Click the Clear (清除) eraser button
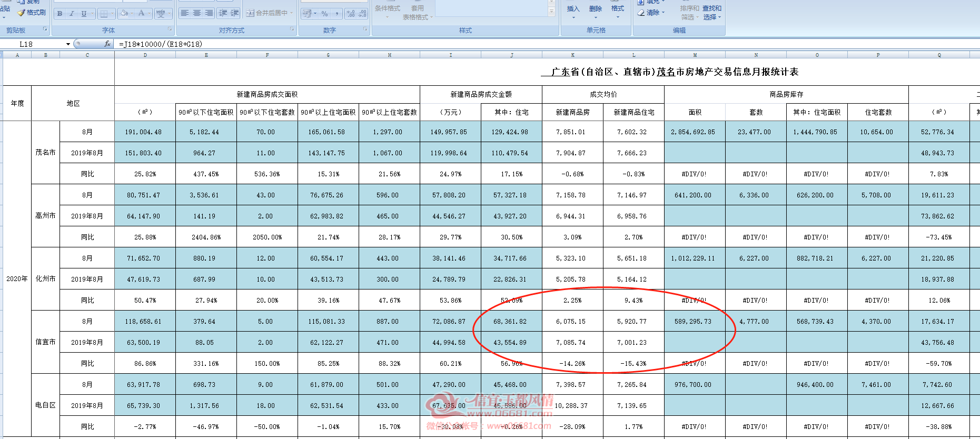The image size is (980, 439). [x=651, y=13]
